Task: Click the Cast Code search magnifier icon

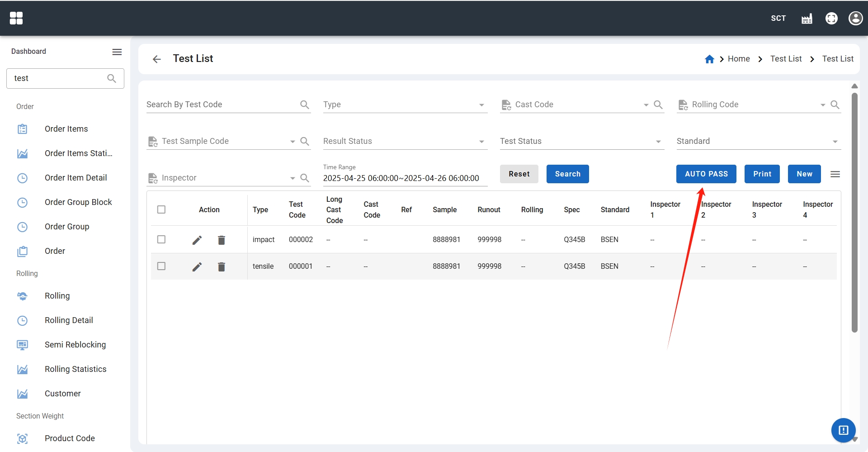Action: point(658,105)
